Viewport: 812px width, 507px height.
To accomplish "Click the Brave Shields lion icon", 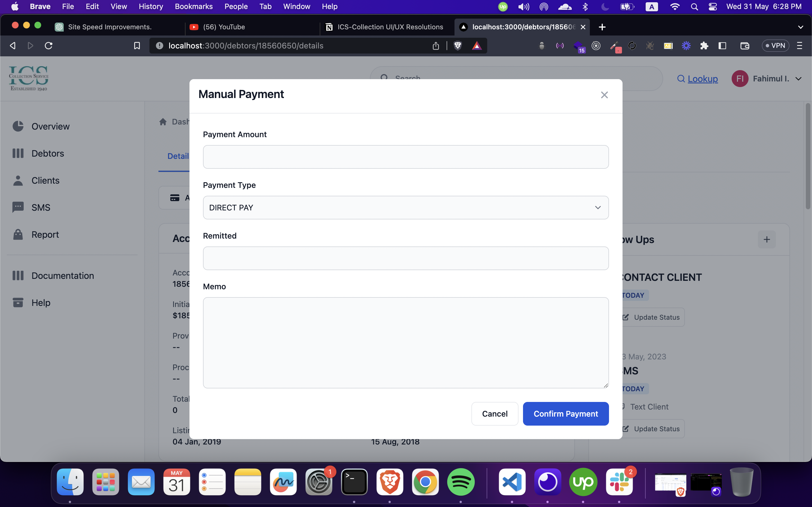I will click(457, 46).
